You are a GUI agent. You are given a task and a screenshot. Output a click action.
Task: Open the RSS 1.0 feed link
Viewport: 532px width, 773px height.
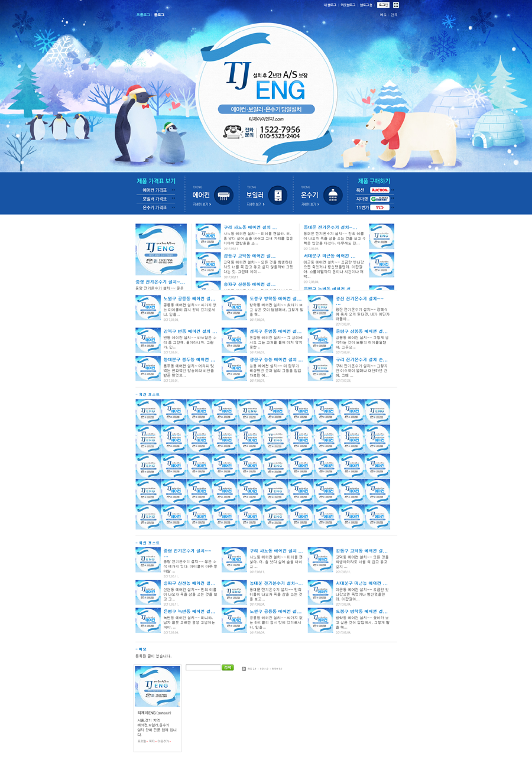264,668
